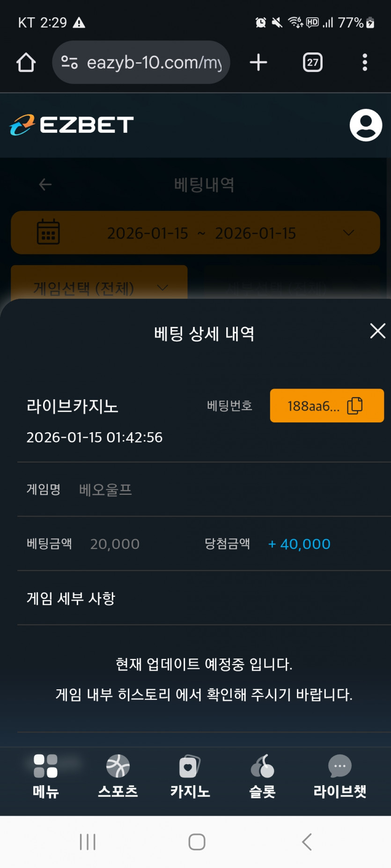
Task: Show the open tabs switcher
Action: (x=313, y=62)
